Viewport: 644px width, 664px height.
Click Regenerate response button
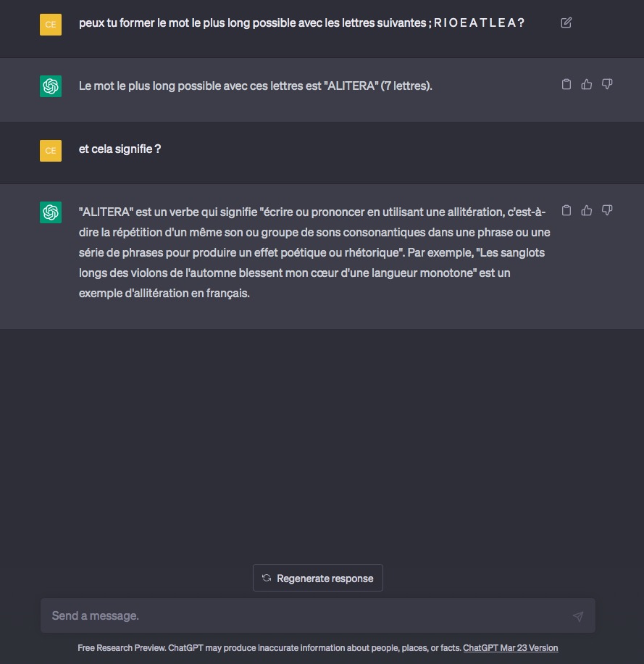[318, 578]
